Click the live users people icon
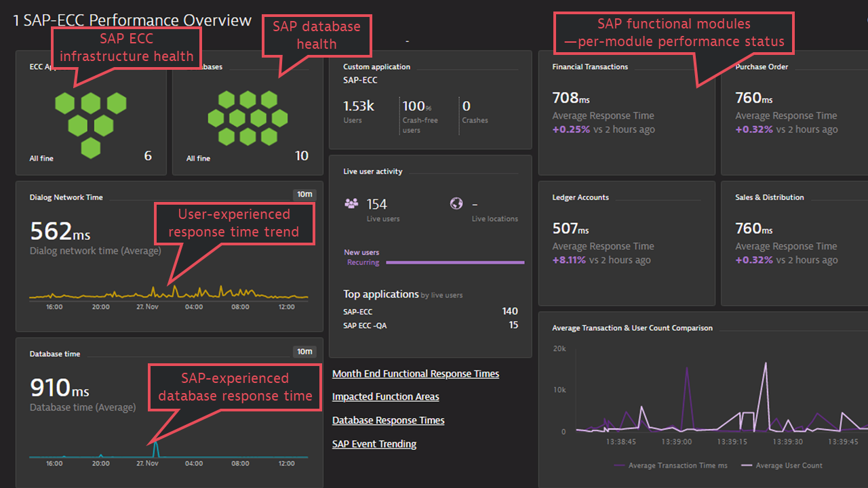 [351, 203]
